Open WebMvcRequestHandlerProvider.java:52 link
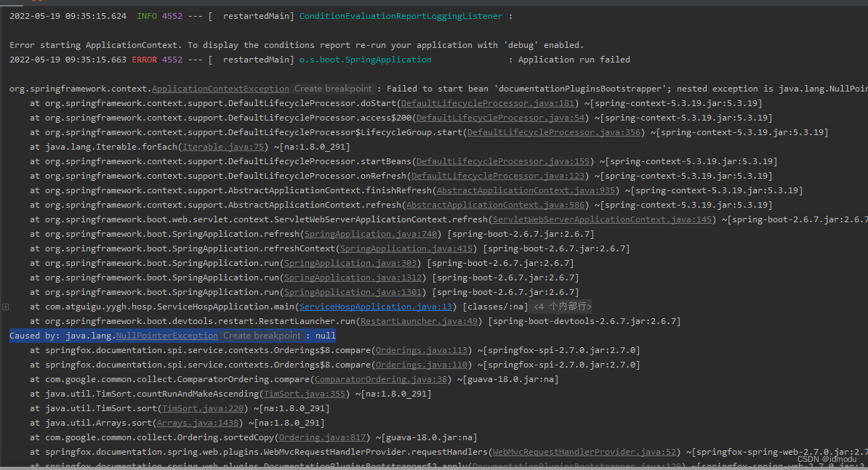 pos(584,452)
